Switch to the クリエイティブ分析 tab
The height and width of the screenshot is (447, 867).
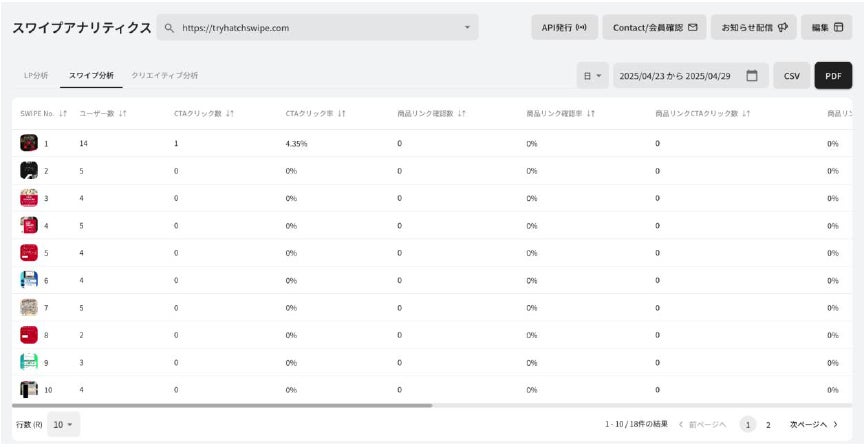tap(165, 76)
